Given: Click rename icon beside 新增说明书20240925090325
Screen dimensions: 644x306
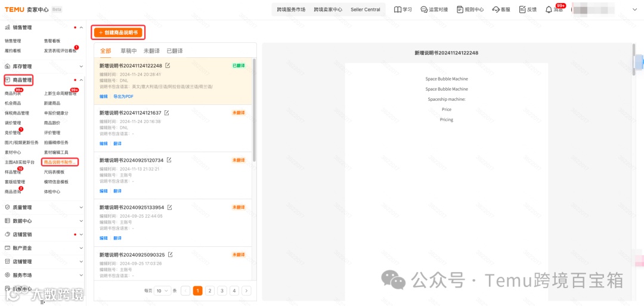Looking at the screenshot, I should [170, 255].
